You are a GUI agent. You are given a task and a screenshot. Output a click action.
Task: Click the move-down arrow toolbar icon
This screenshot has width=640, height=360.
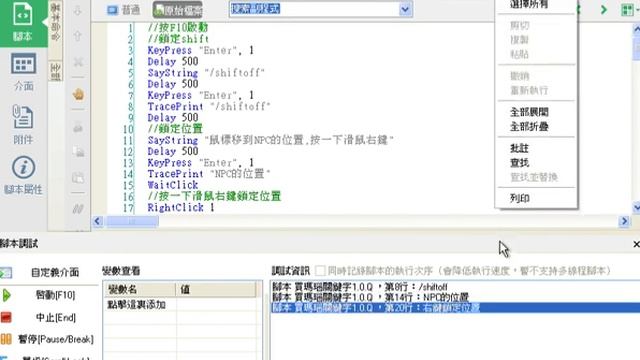coord(78,11)
